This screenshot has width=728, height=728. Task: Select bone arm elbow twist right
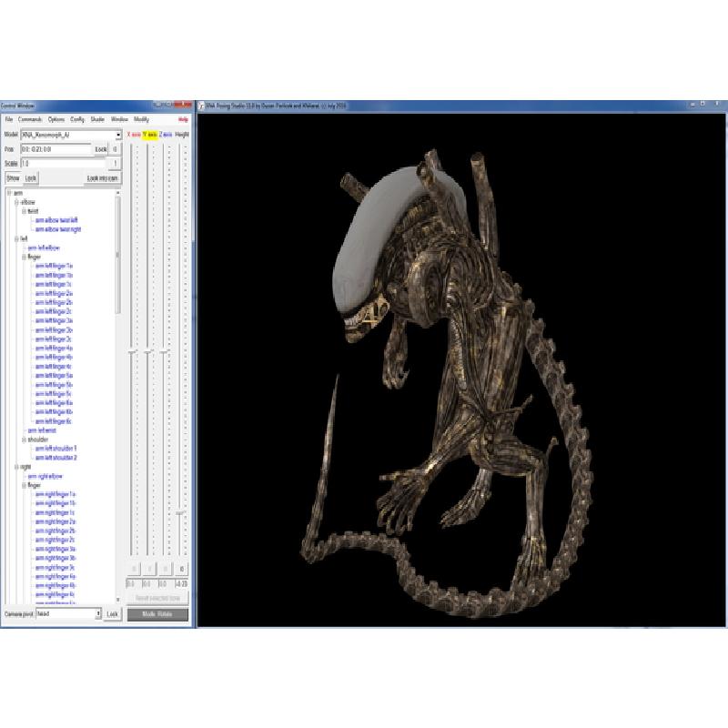click(58, 229)
